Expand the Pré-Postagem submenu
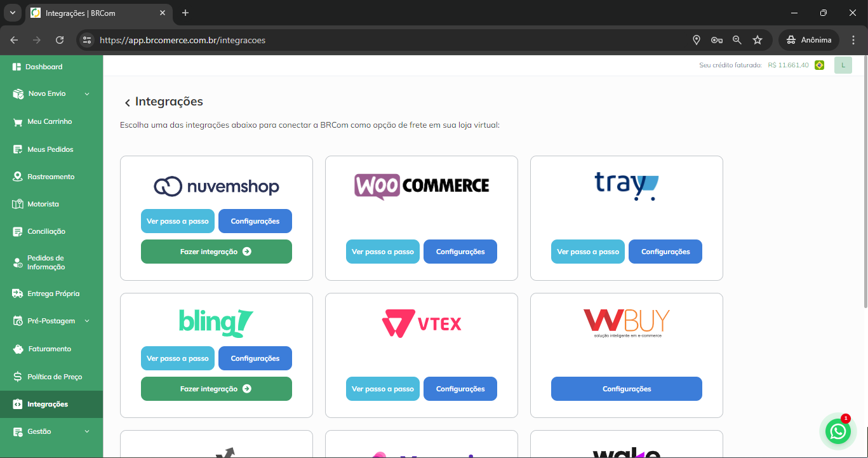The height and width of the screenshot is (458, 868). click(x=87, y=321)
